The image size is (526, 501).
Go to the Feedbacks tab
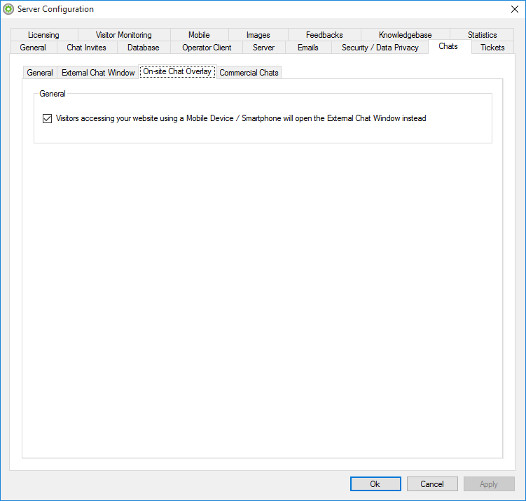[x=324, y=35]
